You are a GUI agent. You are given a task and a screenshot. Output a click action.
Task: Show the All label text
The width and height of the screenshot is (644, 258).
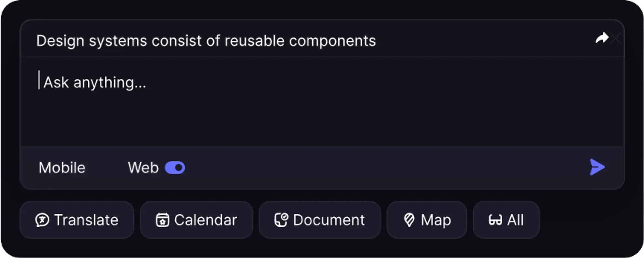(x=516, y=220)
